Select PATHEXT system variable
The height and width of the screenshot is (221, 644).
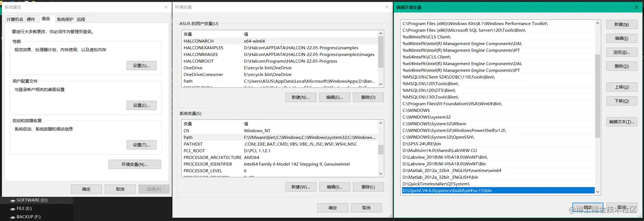pyautogui.click(x=279, y=144)
